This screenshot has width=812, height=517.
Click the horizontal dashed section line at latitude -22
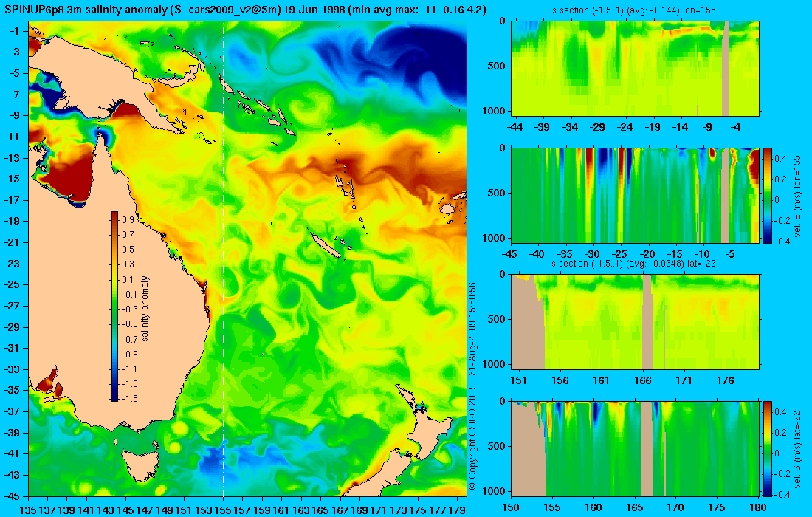(x=322, y=253)
